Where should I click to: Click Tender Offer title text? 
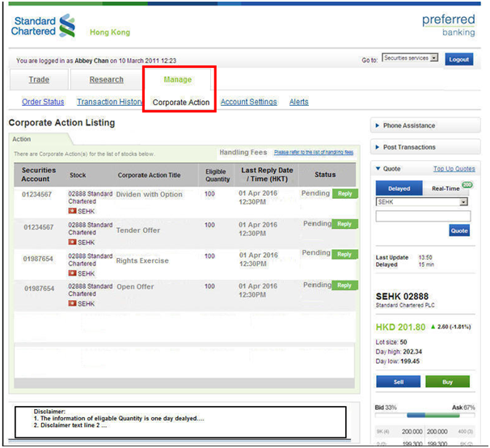tap(138, 230)
